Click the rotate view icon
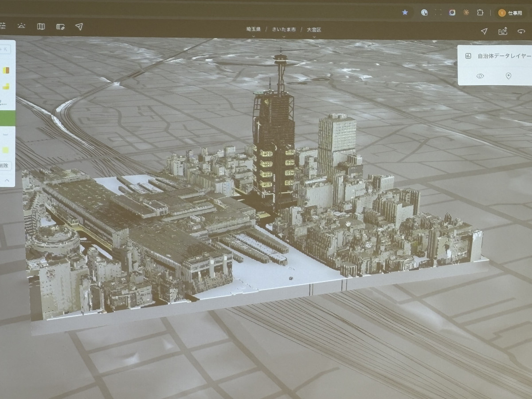 coord(521,31)
